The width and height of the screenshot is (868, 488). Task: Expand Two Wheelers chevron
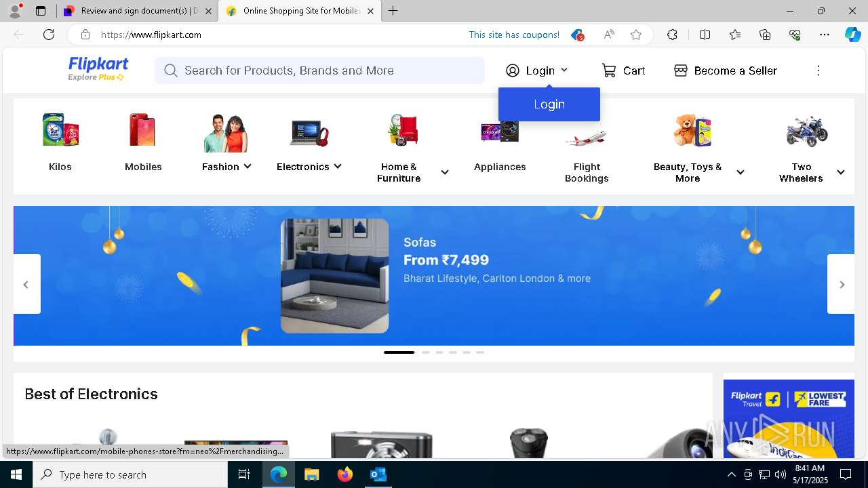841,172
